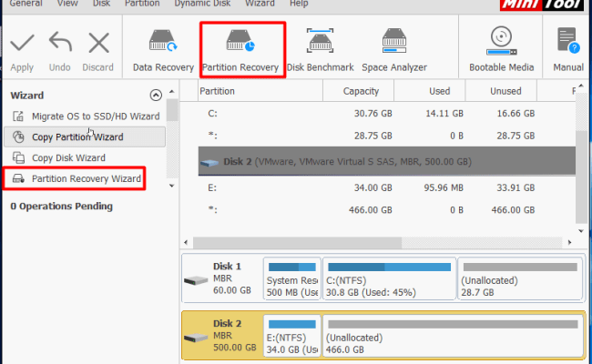Click the Disk 1 drive icon in disk map
Image resolution: width=592 pixels, height=364 pixels.
pos(196,280)
